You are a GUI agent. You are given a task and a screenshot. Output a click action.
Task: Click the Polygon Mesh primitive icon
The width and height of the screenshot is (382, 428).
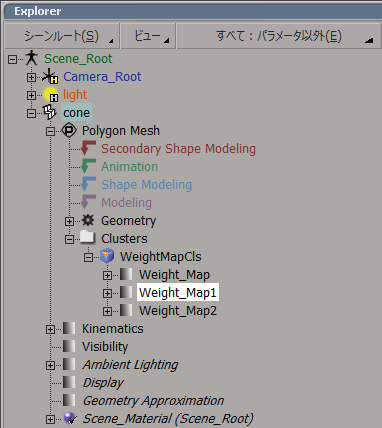[69, 130]
